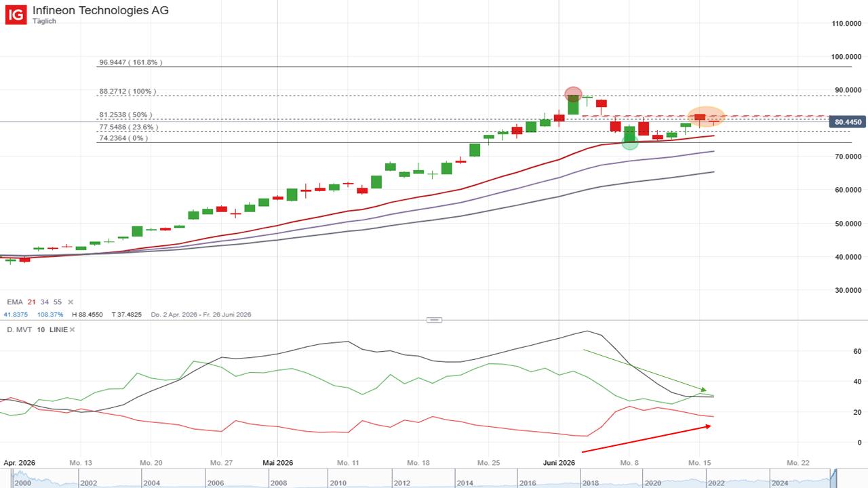Screen dimensions: 868x488
Task: Click the 96.9447 (161.8%) Fibonacci label
Action: coord(131,62)
